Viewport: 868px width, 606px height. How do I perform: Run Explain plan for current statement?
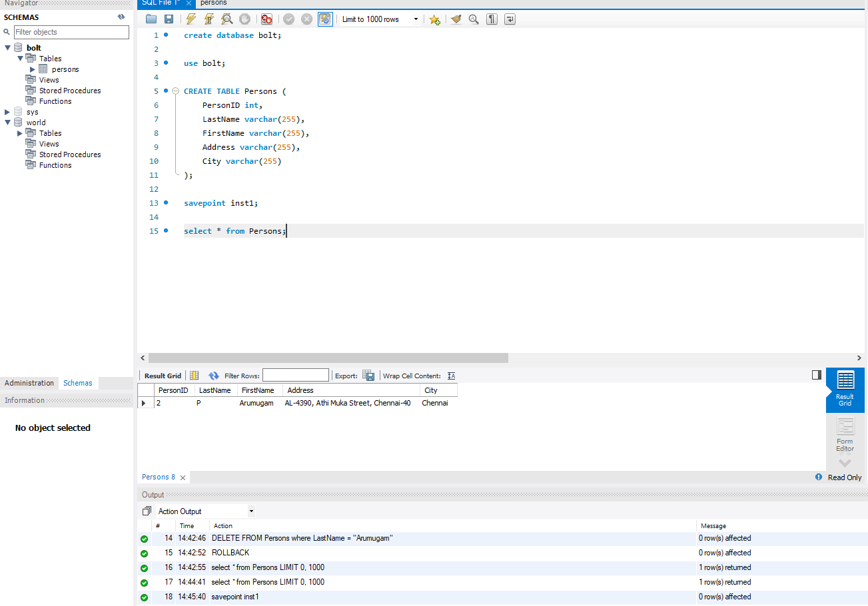[226, 19]
